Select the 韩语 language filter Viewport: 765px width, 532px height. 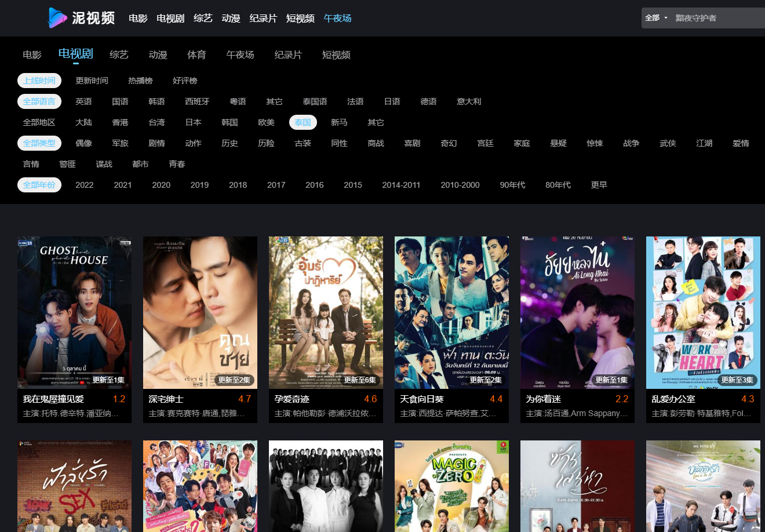(x=156, y=101)
